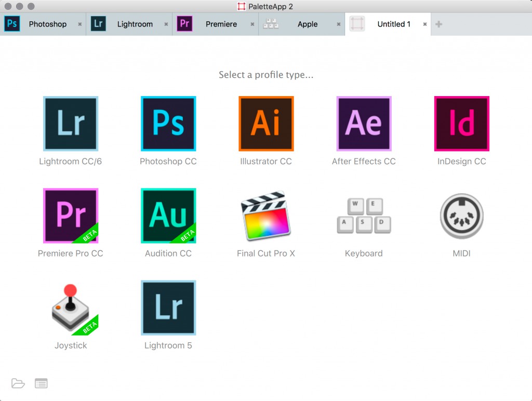Choose the InDesign CC profile icon
This screenshot has height=401, width=532.
tap(461, 124)
